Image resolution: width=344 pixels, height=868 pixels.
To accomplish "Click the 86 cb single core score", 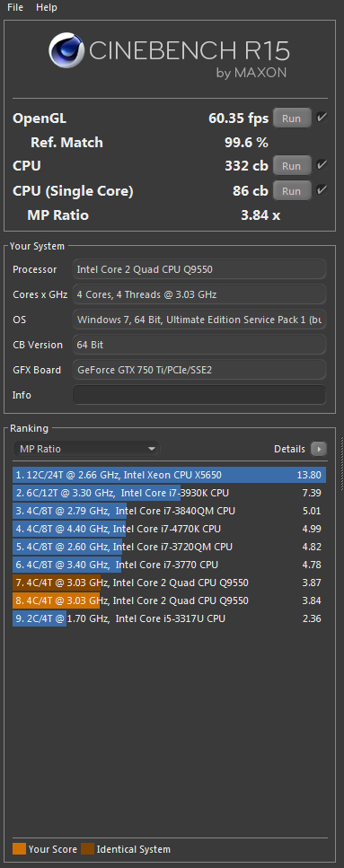I will tap(251, 191).
